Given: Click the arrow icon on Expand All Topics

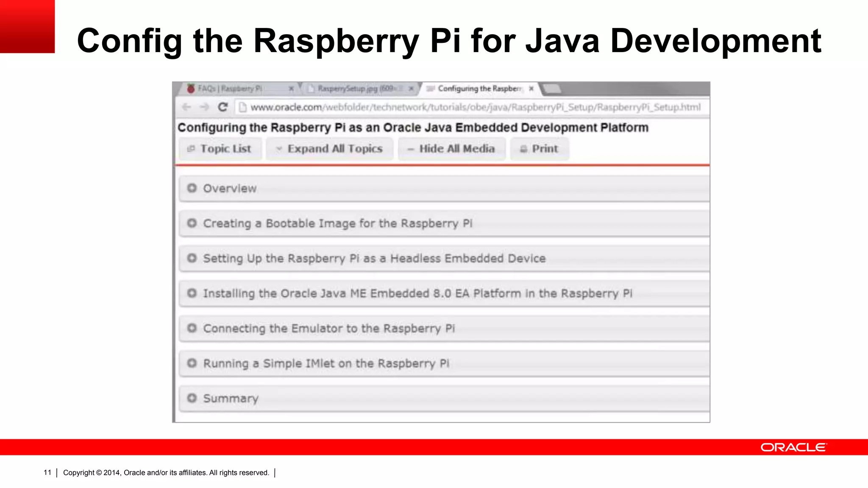Looking at the screenshot, I should (x=278, y=149).
